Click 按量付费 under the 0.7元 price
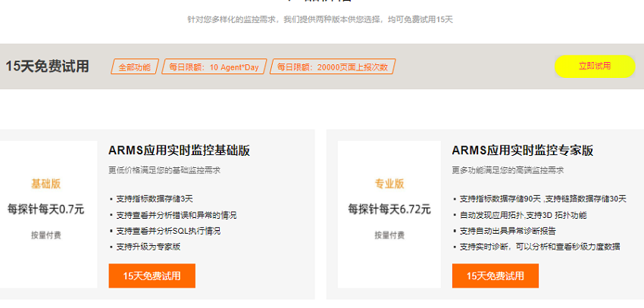Viewport: 644px width, 308px height. coord(46,235)
